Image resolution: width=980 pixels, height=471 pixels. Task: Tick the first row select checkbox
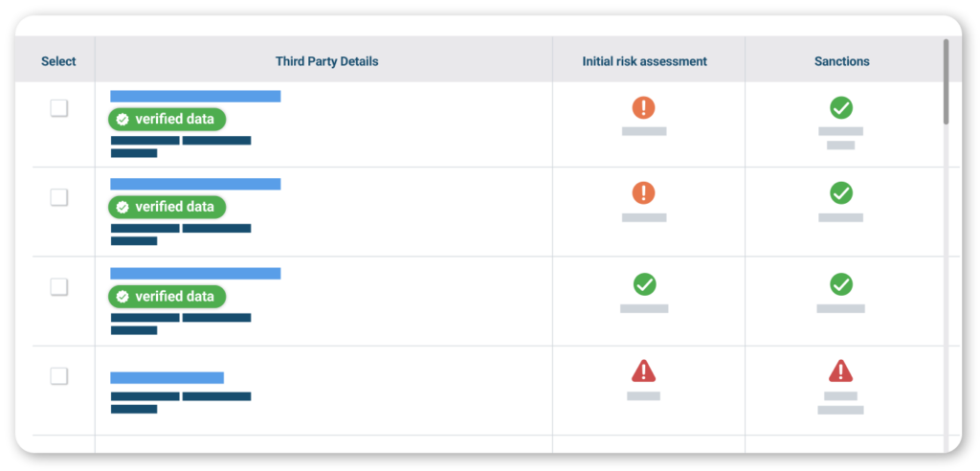(x=59, y=108)
